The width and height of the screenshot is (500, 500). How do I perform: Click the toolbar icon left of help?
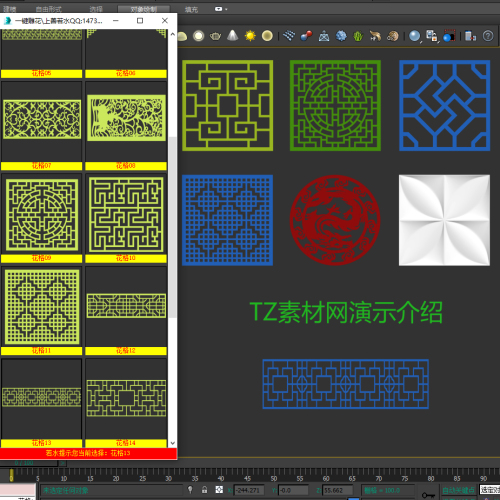(470, 36)
